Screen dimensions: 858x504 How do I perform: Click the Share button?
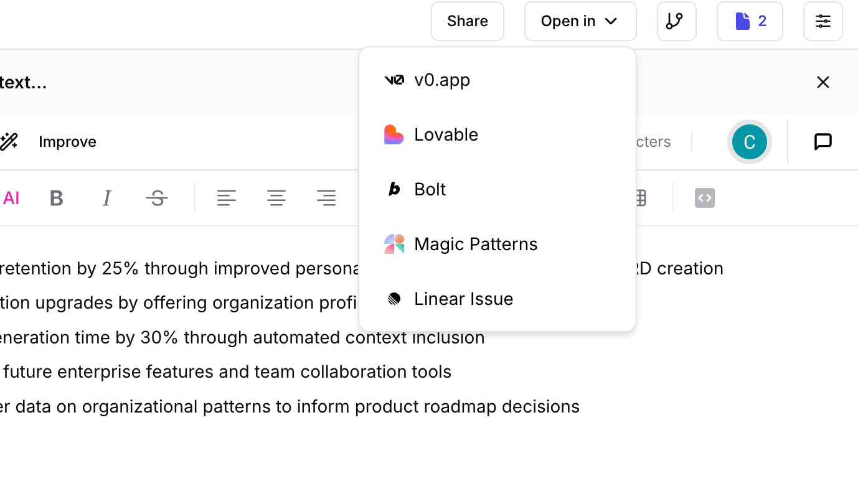tap(467, 21)
